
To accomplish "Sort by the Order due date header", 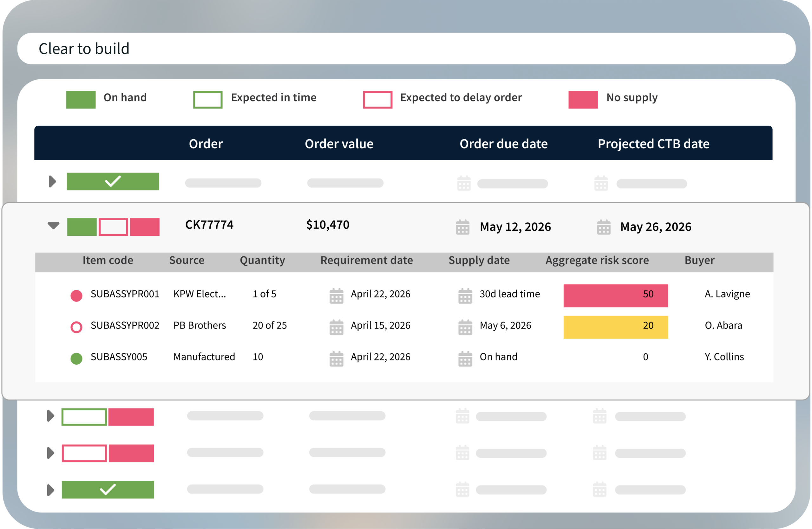I will pyautogui.click(x=504, y=144).
